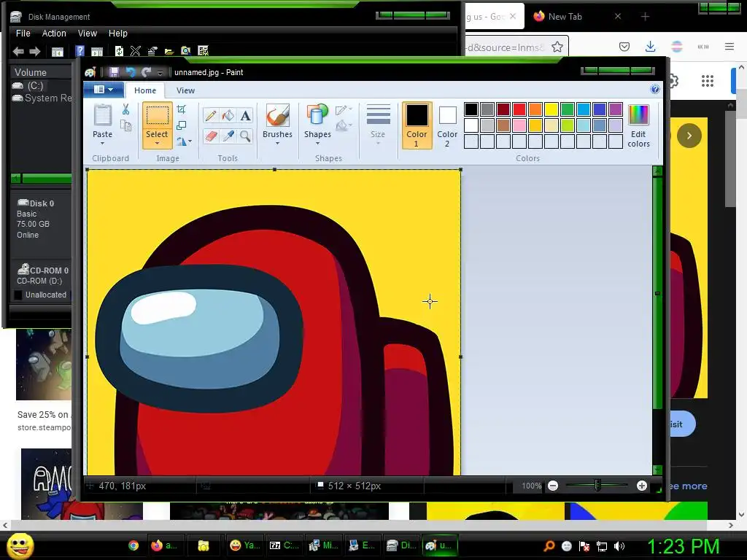Screen dimensions: 747x560
Task: Open a new Firefox tab with plus
Action: pyautogui.click(x=645, y=17)
